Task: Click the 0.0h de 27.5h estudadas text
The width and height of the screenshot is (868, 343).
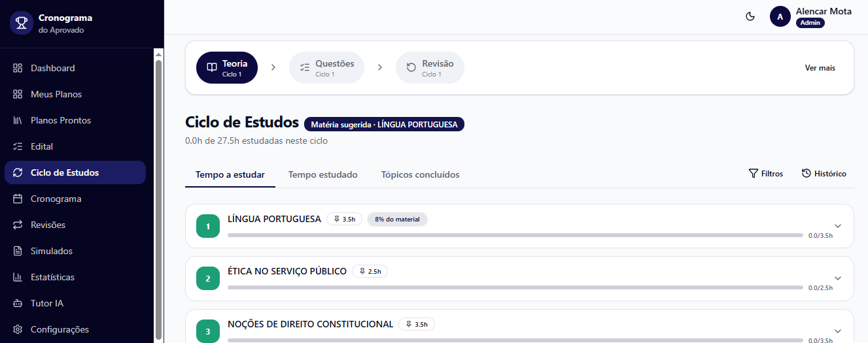Action: tap(256, 140)
